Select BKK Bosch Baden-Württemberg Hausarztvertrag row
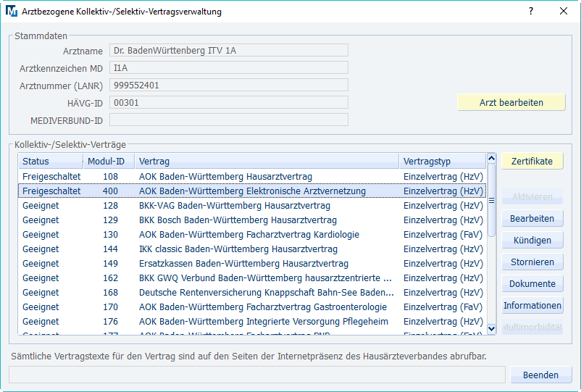 point(252,220)
